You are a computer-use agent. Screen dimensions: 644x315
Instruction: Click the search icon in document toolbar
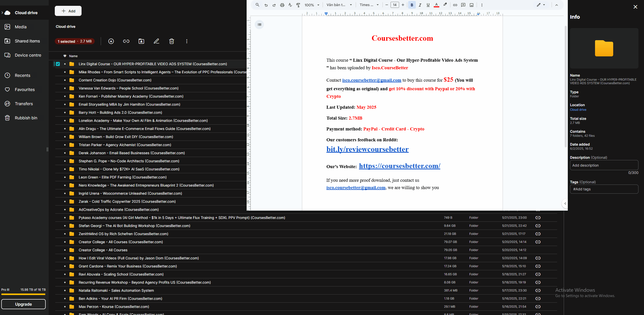click(x=257, y=5)
